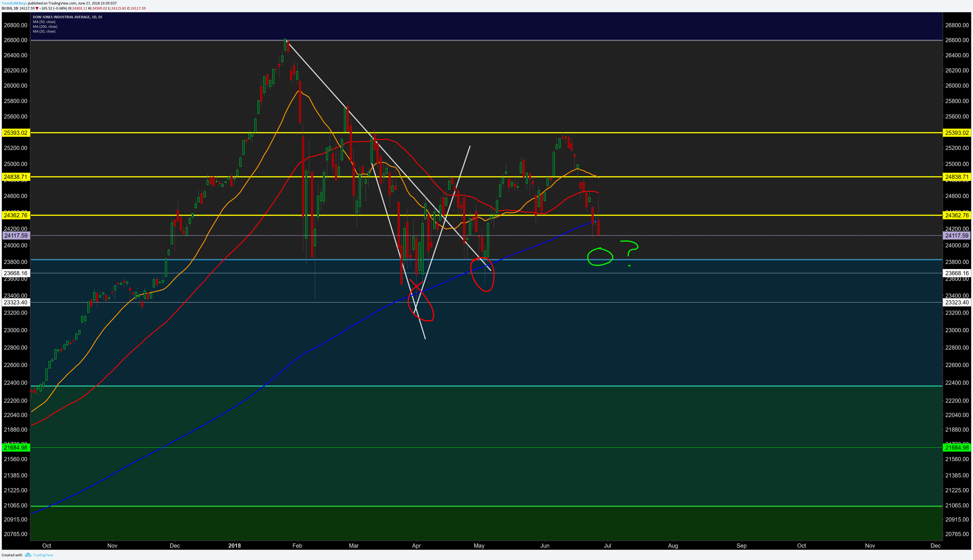The height and width of the screenshot is (560, 973).
Task: Click the Created with footer text
Action: pyautogui.click(x=12, y=555)
